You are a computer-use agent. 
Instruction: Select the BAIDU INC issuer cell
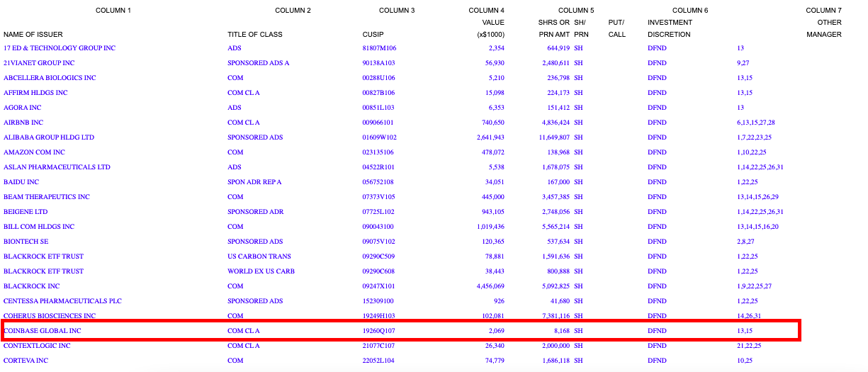point(21,182)
